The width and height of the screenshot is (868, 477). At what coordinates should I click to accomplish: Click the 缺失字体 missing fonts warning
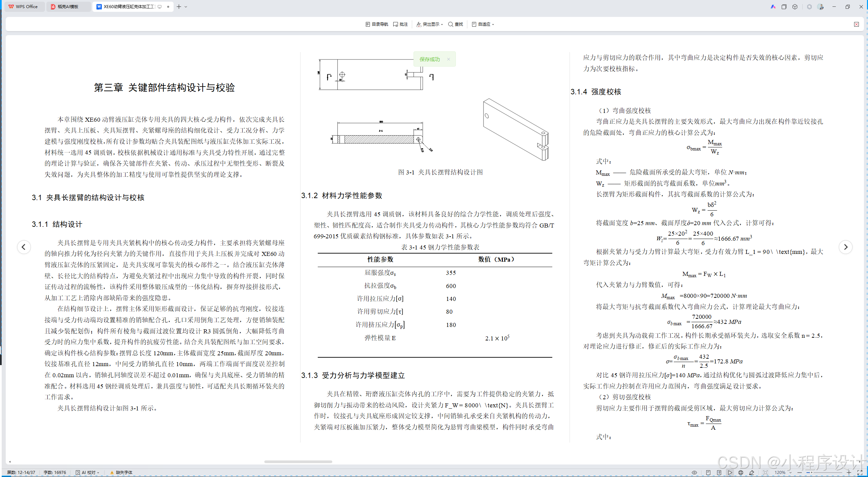click(121, 472)
